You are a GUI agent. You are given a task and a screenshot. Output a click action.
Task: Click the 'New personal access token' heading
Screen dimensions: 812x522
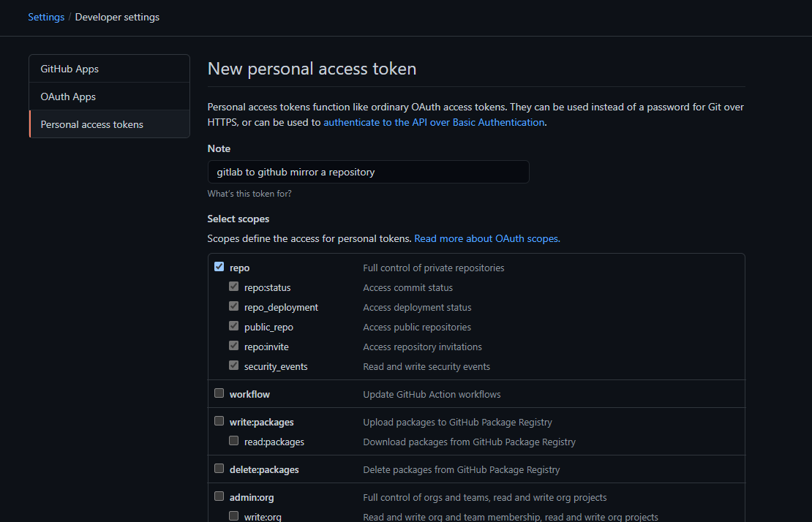(312, 69)
